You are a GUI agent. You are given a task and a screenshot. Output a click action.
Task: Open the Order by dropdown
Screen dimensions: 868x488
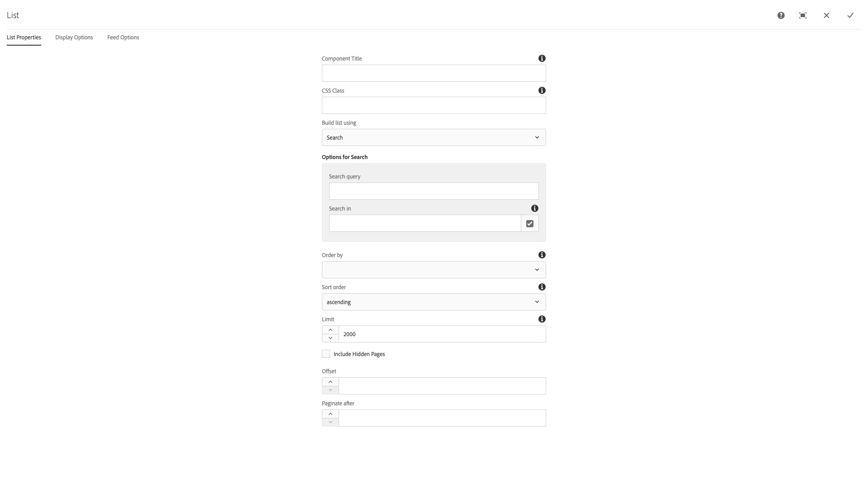[434, 270]
